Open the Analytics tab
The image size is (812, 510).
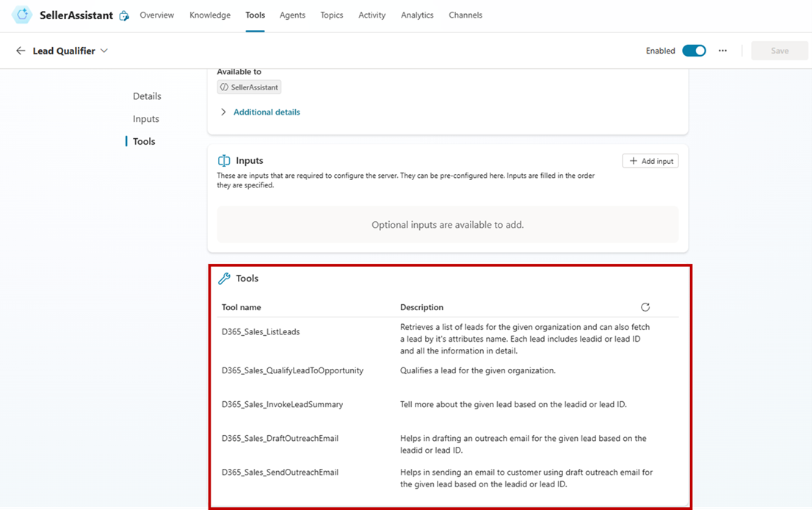tap(417, 15)
